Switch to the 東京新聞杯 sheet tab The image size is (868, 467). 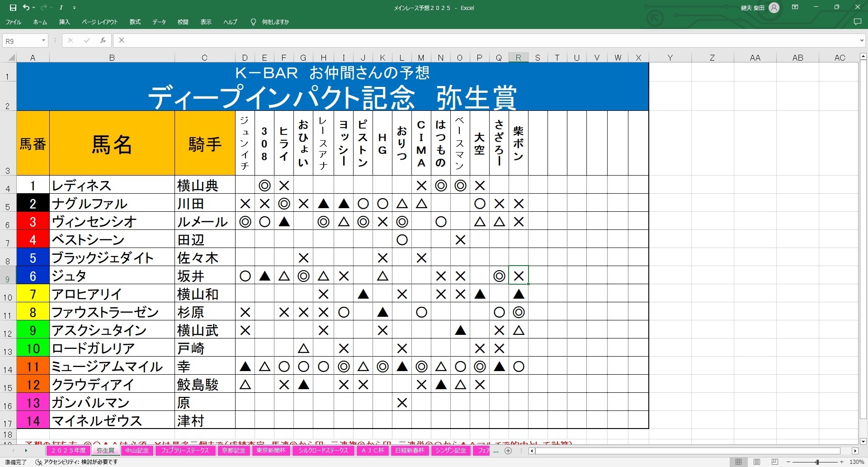271,451
